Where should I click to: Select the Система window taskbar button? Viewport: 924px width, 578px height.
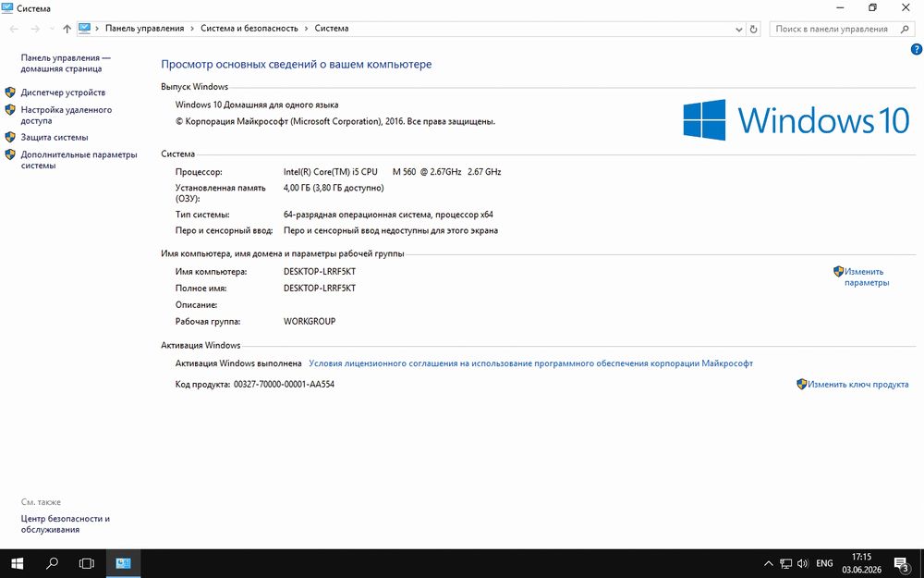click(123, 563)
